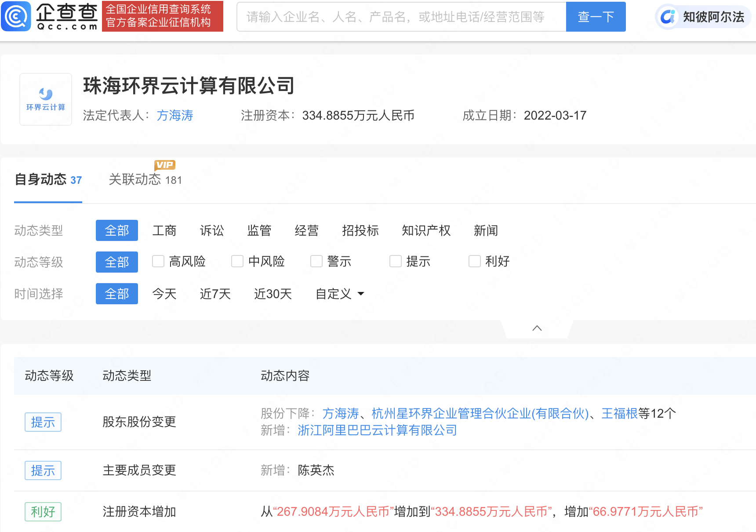Viewport: 756px width, 532px height.
Task: Open the 自定义 time dropdown
Action: [x=340, y=294]
